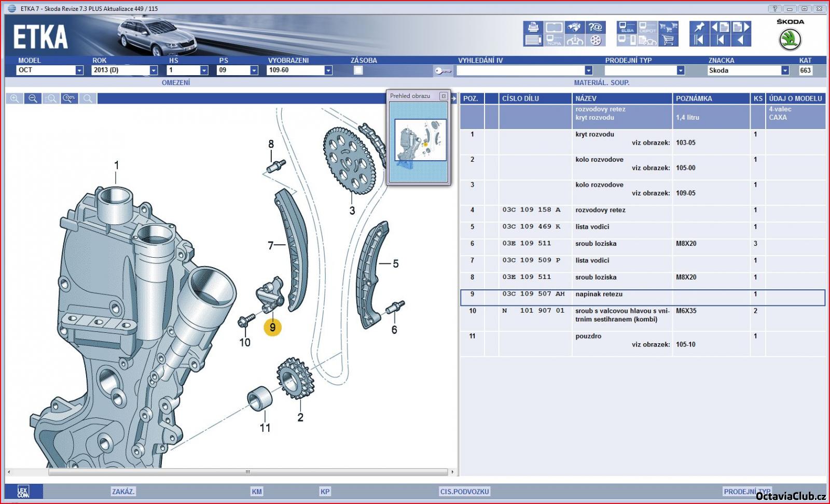This screenshot has height=504, width=830.
Task: Expand the VYOBRAZENI dropdown showing 109-60
Action: coord(328,71)
